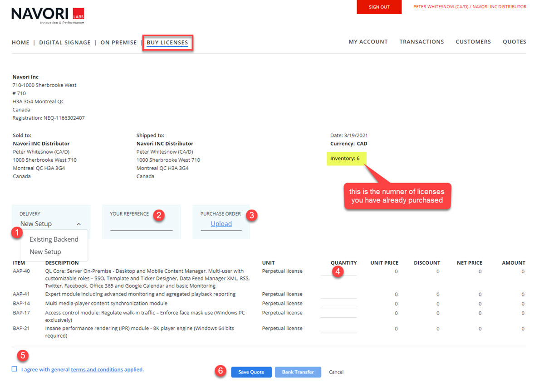Open the Customers page

pos(473,42)
